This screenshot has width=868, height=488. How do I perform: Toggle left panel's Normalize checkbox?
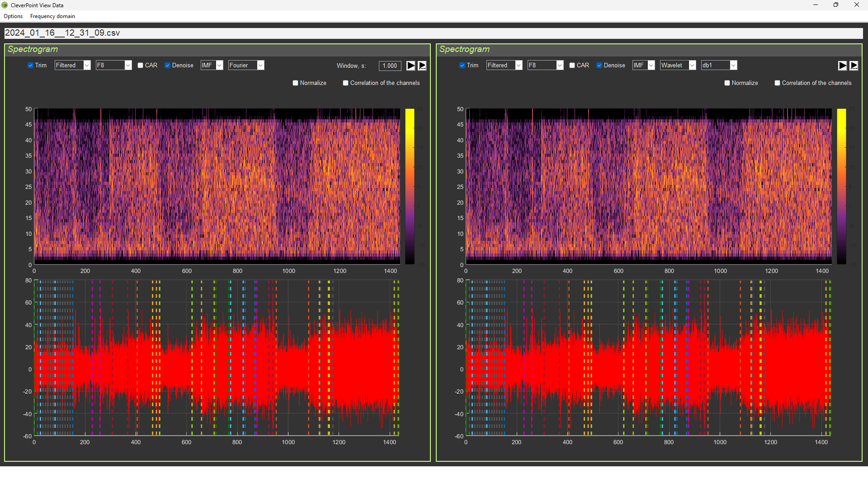[295, 83]
